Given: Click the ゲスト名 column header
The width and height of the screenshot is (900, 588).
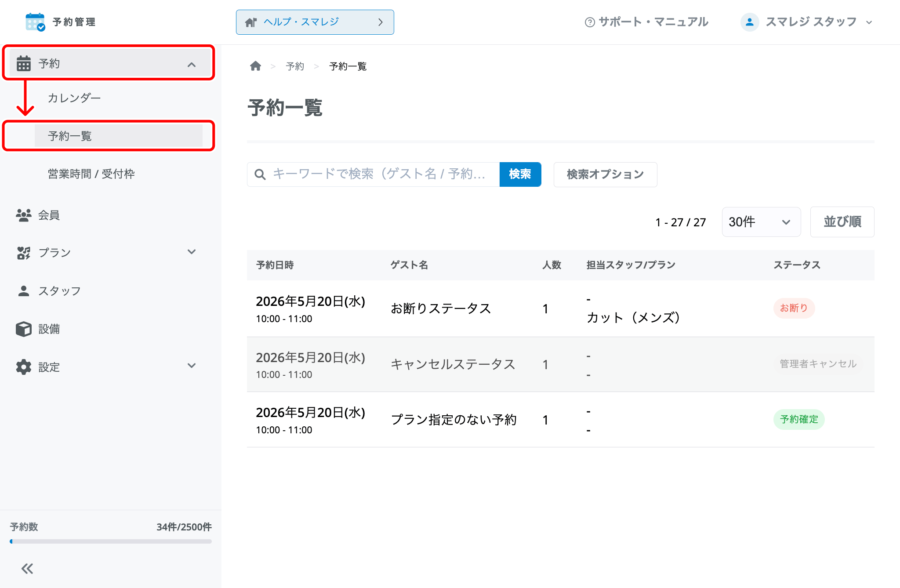Looking at the screenshot, I should [409, 265].
